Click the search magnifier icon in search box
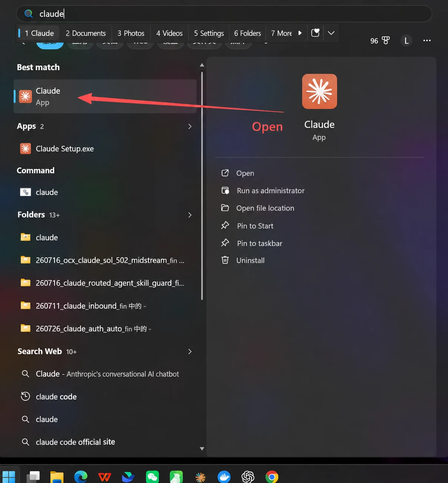This screenshot has width=448, height=483. coord(29,14)
